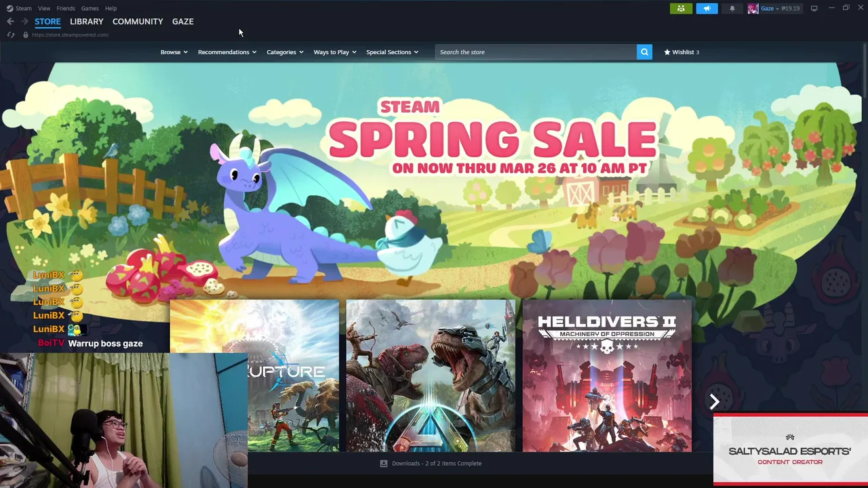868x488 pixels.
Task: Open the Friends menu
Action: pyautogui.click(x=66, y=8)
